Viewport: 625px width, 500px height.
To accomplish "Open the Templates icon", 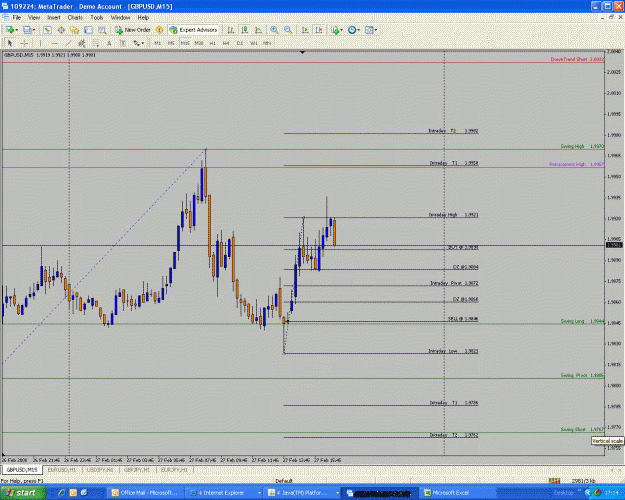I will click(369, 30).
